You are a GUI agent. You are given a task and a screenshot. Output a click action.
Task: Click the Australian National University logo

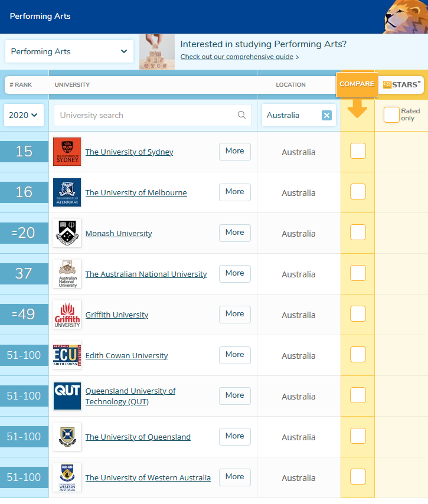(x=67, y=274)
